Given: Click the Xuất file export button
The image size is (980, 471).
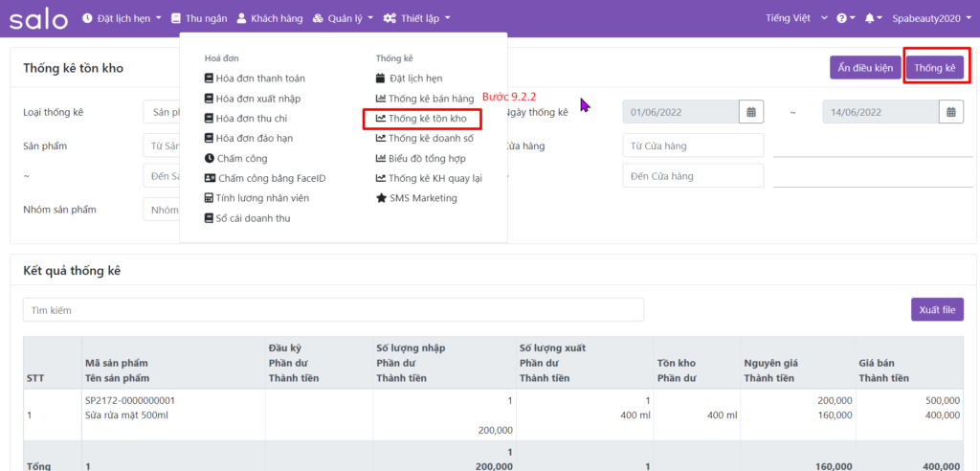Looking at the screenshot, I should click(x=937, y=309).
